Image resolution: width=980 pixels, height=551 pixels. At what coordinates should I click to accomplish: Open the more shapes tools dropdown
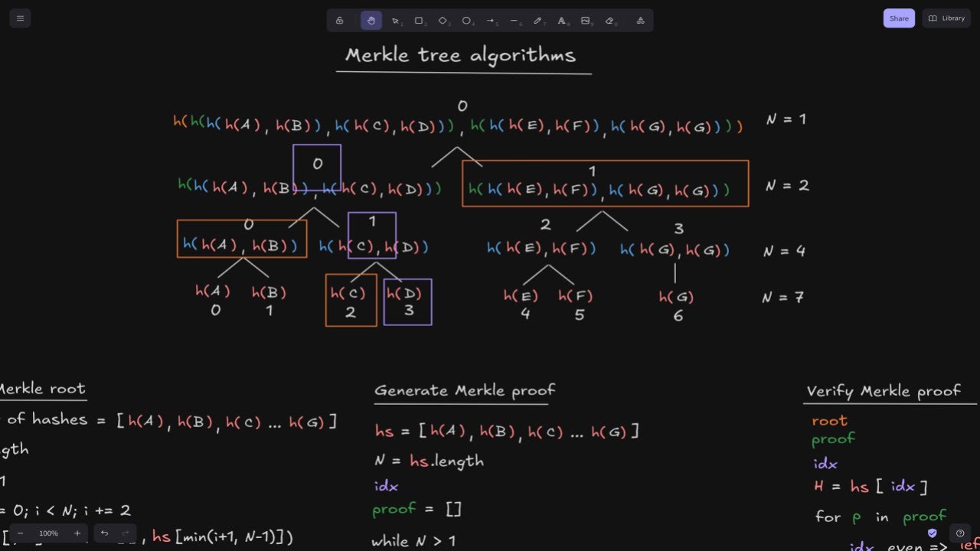click(x=640, y=21)
